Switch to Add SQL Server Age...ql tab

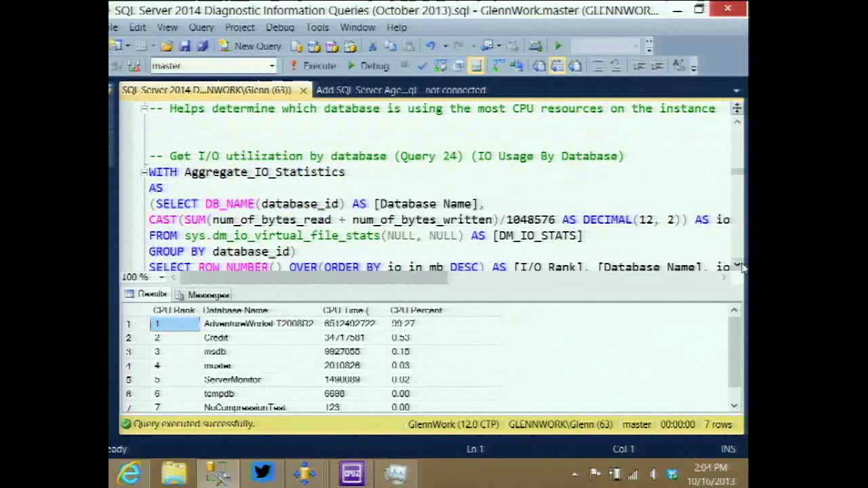point(401,90)
